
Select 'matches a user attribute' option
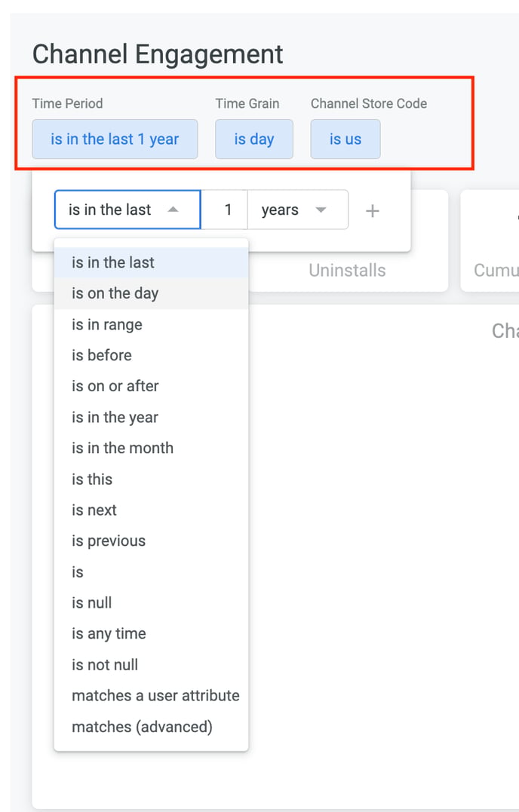155,695
